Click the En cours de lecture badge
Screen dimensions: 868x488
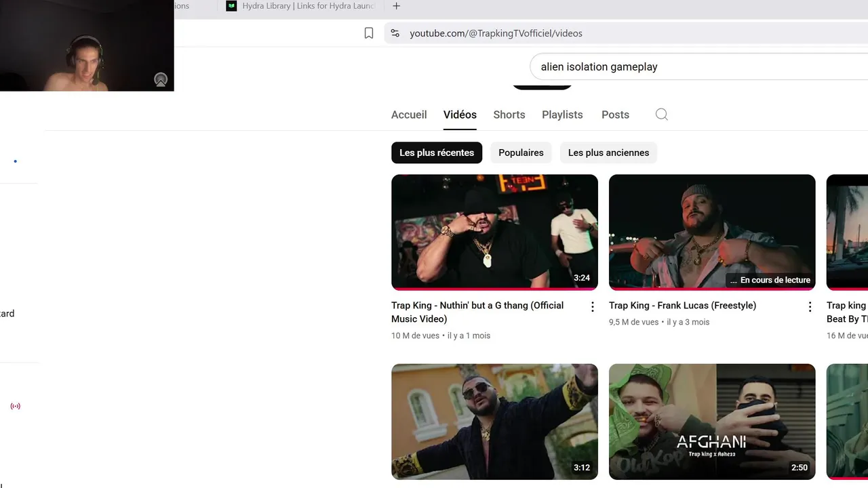[770, 280]
